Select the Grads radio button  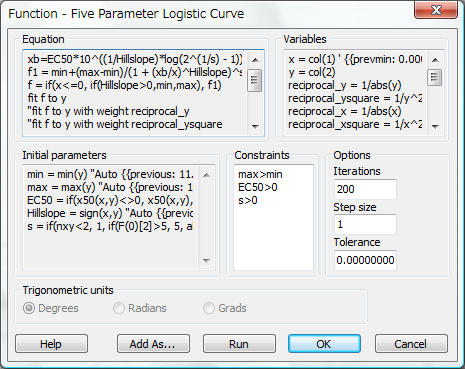[x=209, y=308]
